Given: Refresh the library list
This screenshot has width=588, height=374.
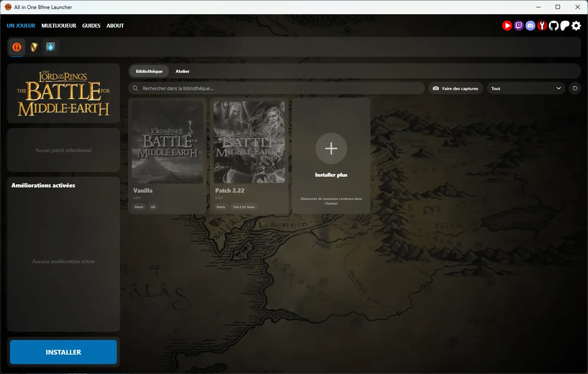Looking at the screenshot, I should tap(575, 88).
